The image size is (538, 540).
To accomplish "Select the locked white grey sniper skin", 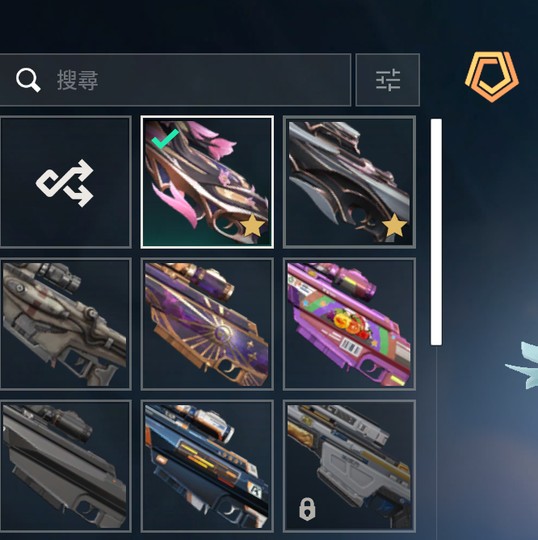I will pos(349,466).
